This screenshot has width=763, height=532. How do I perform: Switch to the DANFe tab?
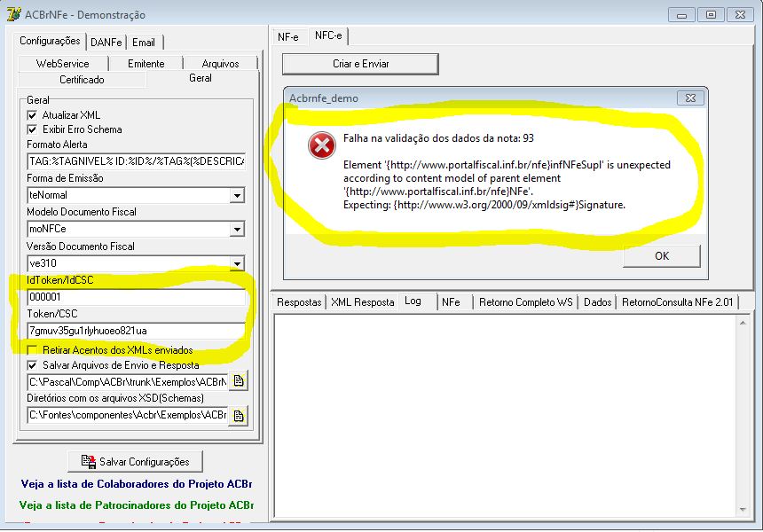[106, 43]
